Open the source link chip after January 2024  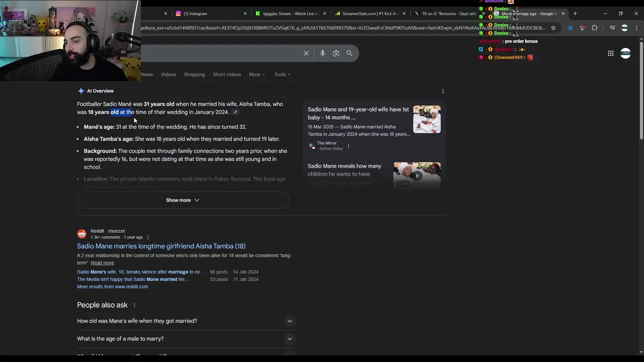pyautogui.click(x=235, y=112)
